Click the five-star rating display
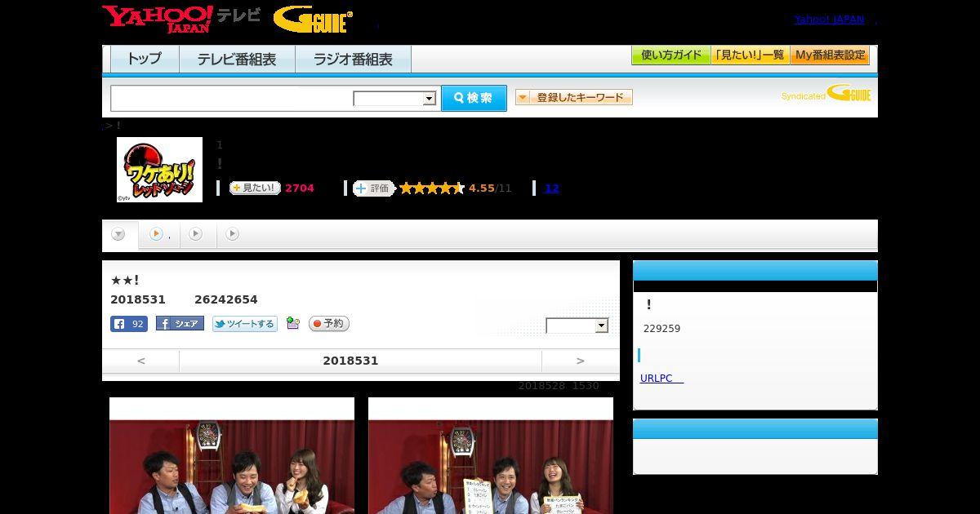Screen dimensions: 980x514 431,188
